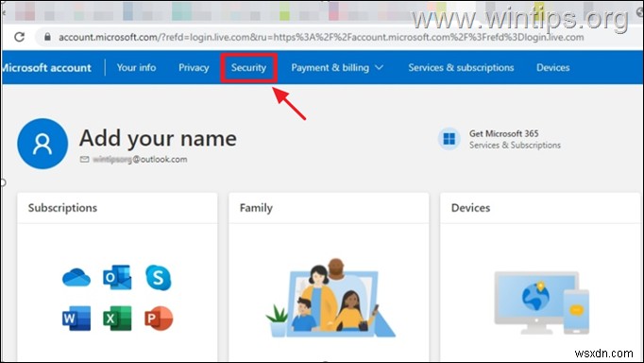Click the OneDrive cloud icon
Image resolution: width=644 pixels, height=363 pixels.
coord(76,277)
